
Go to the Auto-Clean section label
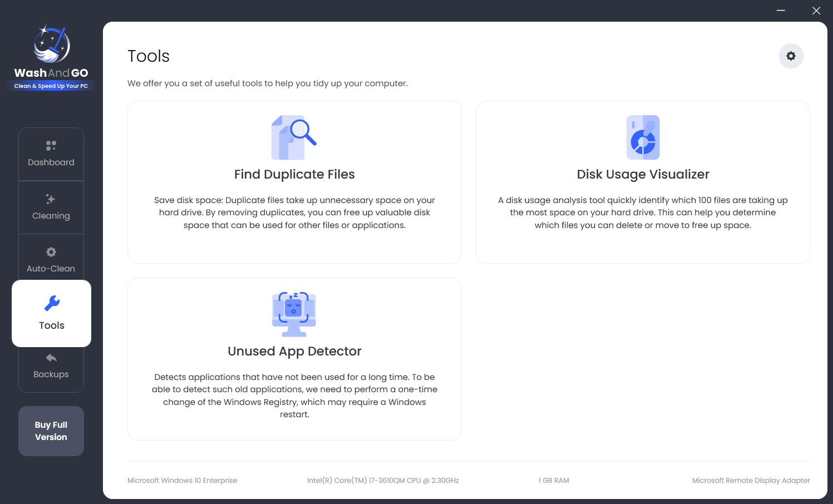point(51,269)
